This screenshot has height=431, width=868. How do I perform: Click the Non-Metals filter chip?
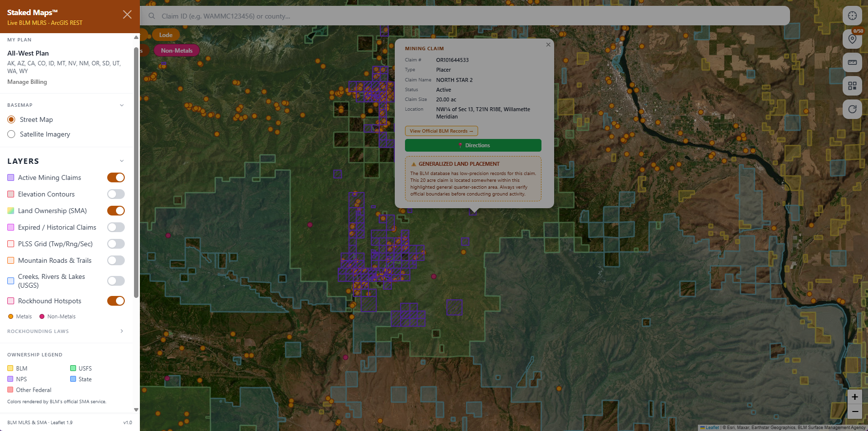(176, 50)
